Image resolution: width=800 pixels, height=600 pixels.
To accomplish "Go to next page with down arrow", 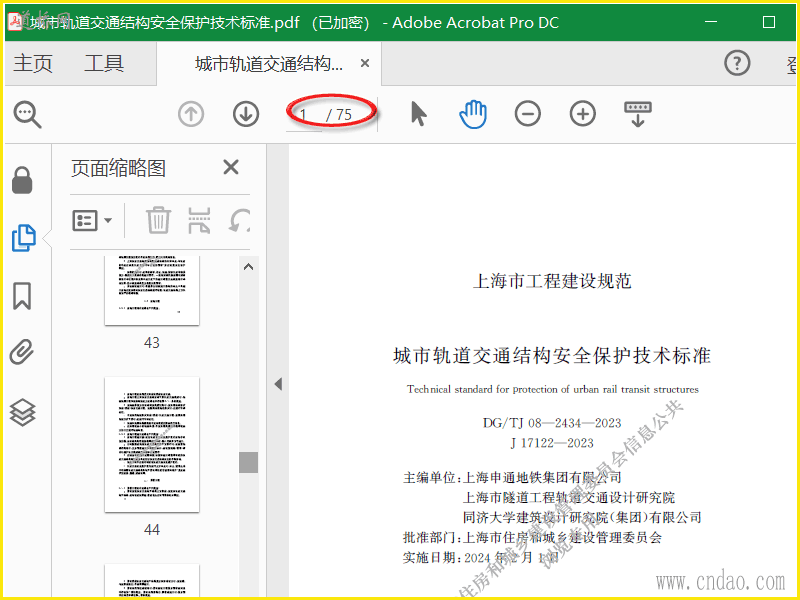I will coord(246,114).
